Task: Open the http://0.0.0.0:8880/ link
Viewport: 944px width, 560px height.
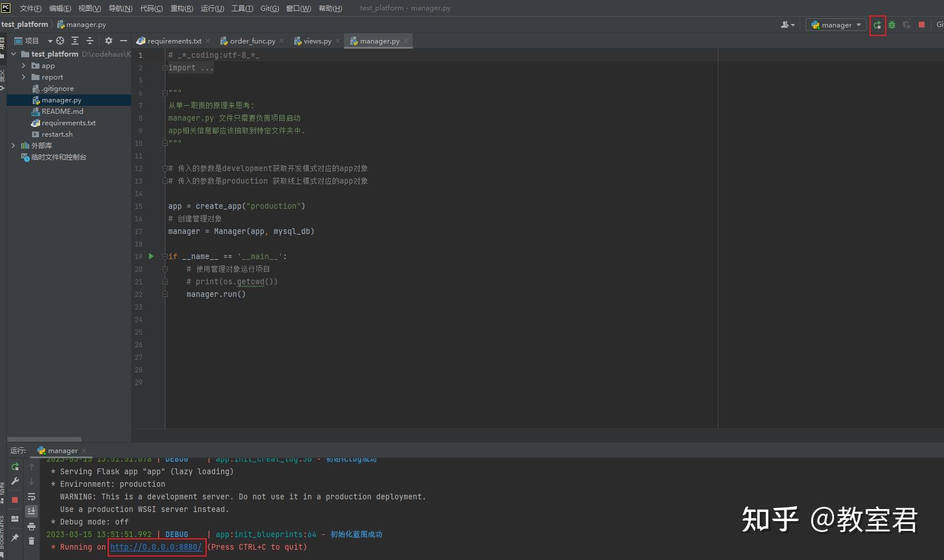Action: [156, 547]
